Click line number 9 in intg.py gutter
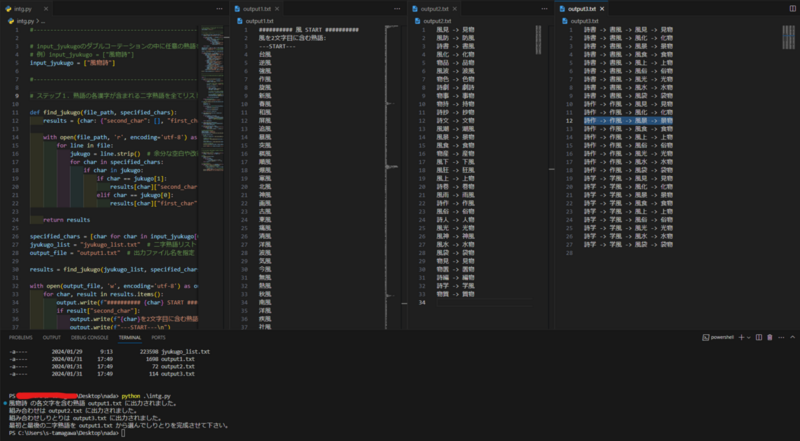 pos(17,96)
